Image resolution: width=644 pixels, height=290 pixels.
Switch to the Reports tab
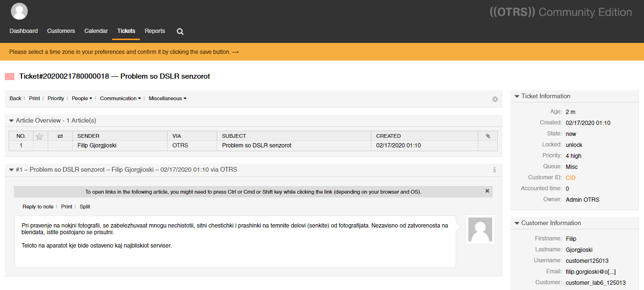point(155,31)
